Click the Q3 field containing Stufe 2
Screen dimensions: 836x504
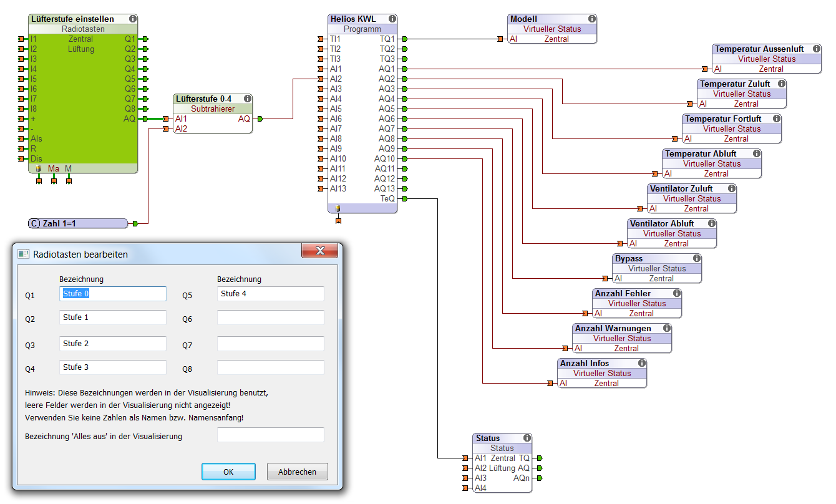[113, 344]
